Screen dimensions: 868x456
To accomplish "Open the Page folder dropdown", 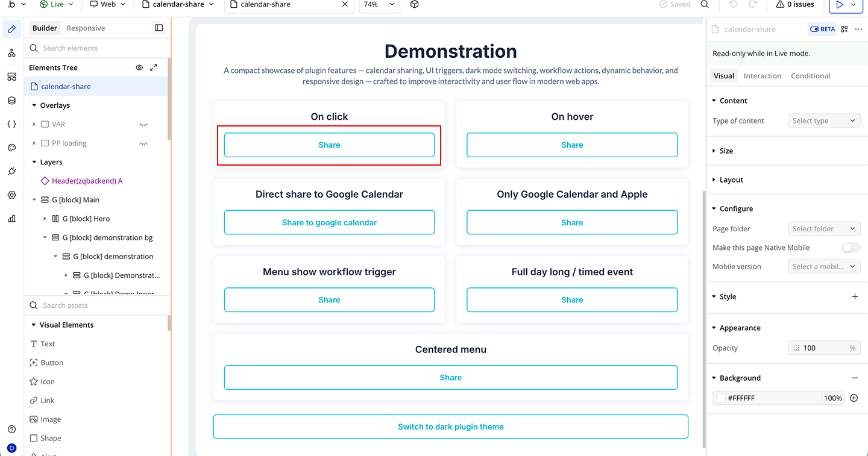I will (824, 229).
